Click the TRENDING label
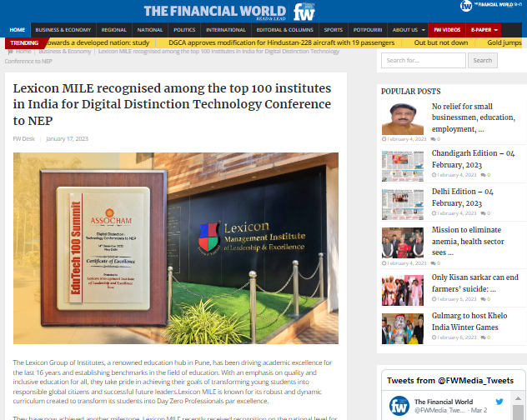Viewport: 527px width, 420px height. click(24, 42)
